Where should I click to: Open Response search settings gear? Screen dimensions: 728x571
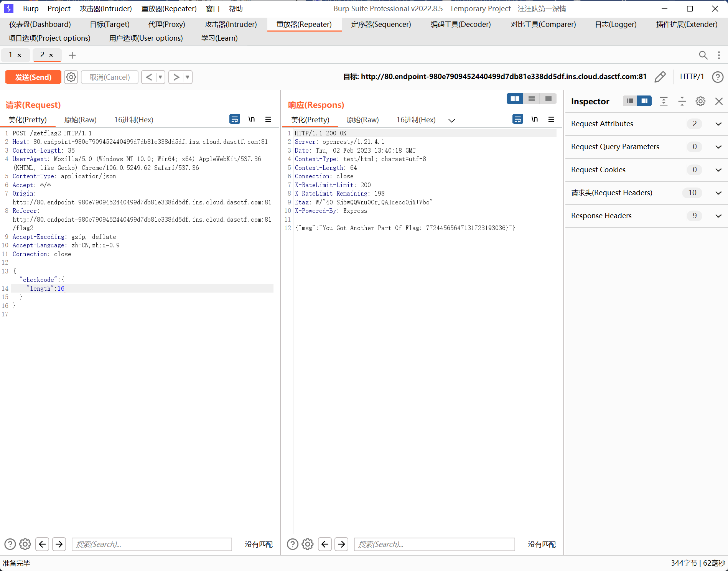pyautogui.click(x=308, y=544)
